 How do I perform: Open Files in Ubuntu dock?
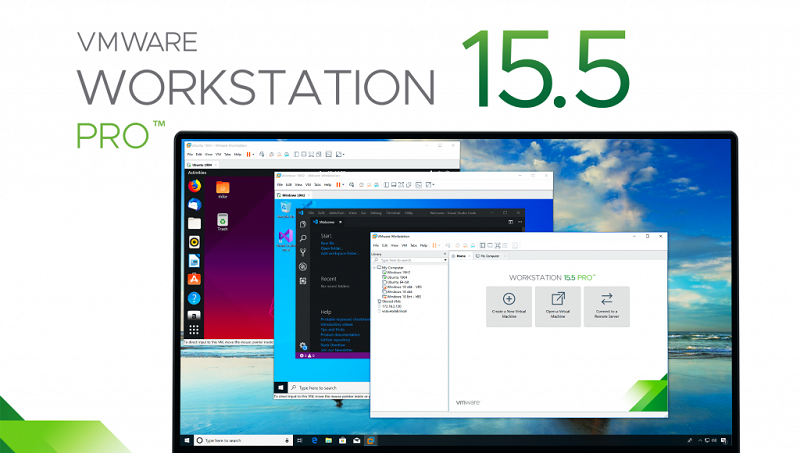pos(194,223)
